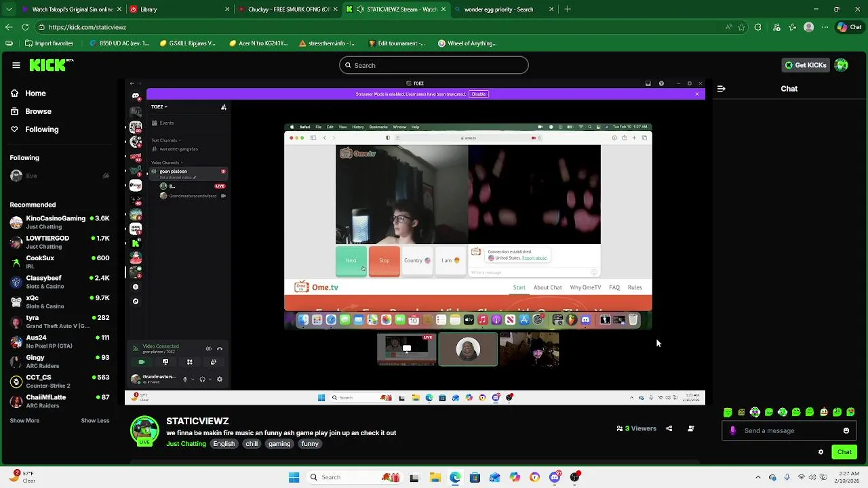Select the live stream thumbnail in Discord call
Viewport: 868px width, 488px height.
click(x=407, y=349)
